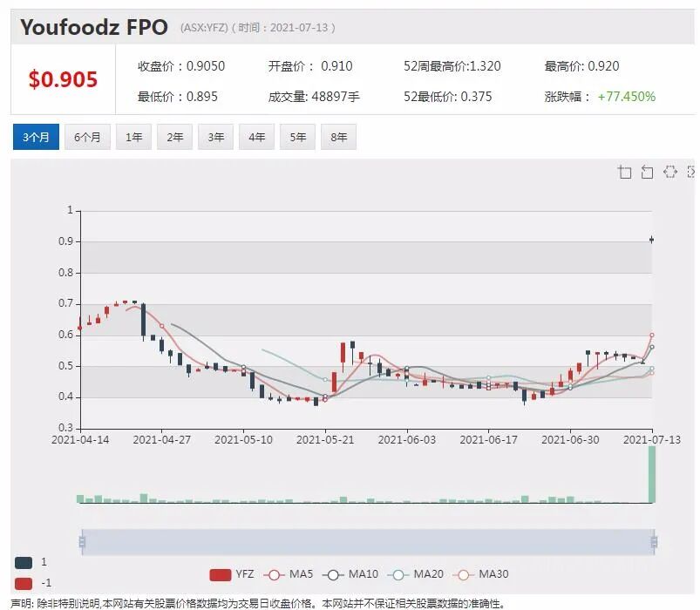Click the 52最低价: 0.375 text

[x=448, y=97]
